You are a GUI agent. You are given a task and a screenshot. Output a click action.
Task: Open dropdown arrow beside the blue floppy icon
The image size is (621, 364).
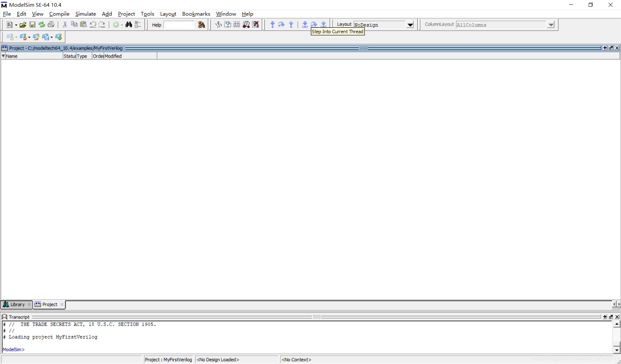pyautogui.click(x=52, y=37)
